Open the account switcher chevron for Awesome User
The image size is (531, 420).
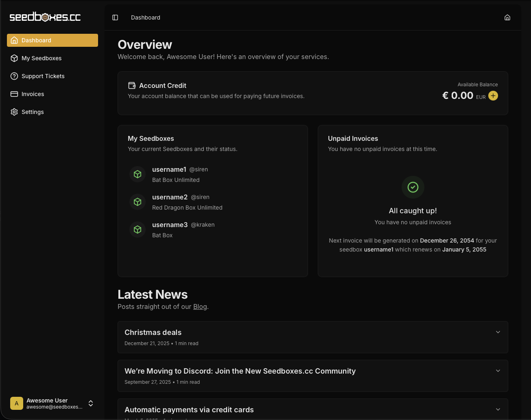[x=91, y=403]
